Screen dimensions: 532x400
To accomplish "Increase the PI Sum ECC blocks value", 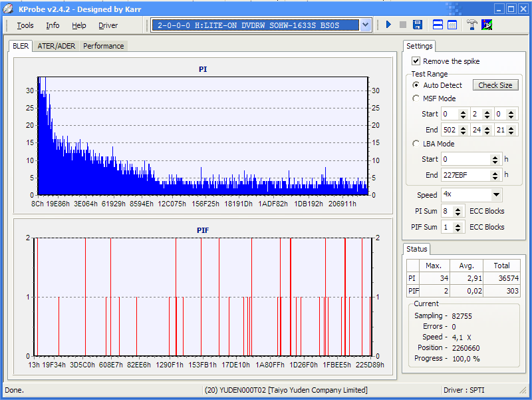I will [458, 208].
